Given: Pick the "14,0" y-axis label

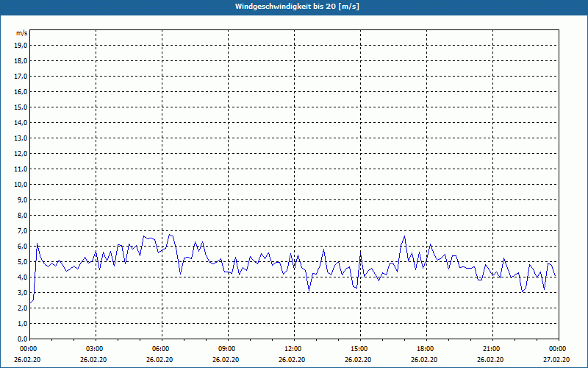Looking at the screenshot, I should (x=21, y=122).
